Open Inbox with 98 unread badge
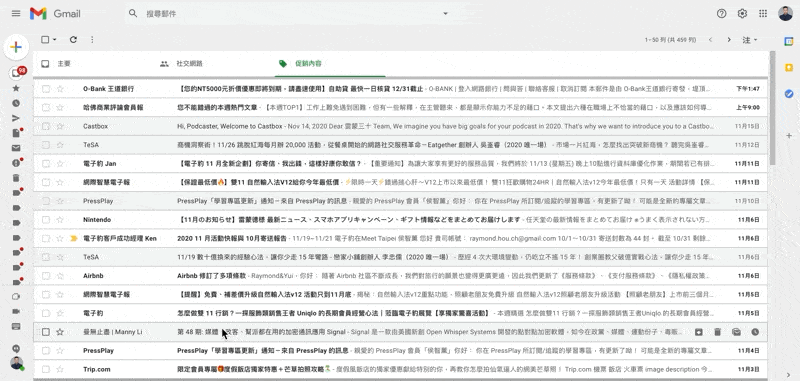This screenshot has height=381, width=800. (x=16, y=73)
